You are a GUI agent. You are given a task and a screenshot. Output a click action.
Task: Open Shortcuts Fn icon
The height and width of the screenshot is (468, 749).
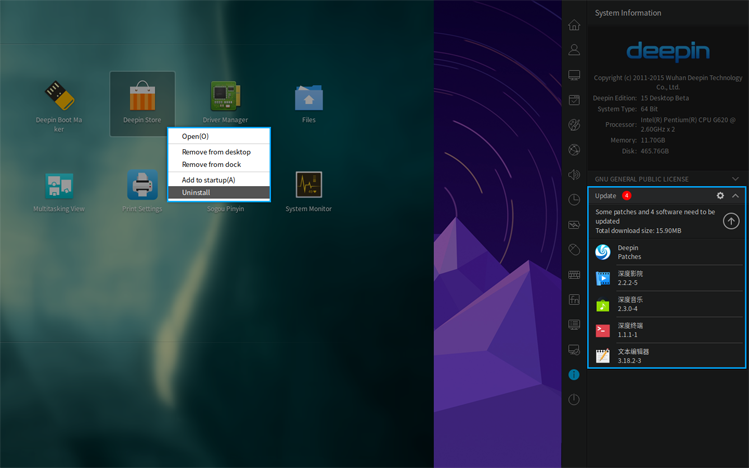tap(574, 300)
